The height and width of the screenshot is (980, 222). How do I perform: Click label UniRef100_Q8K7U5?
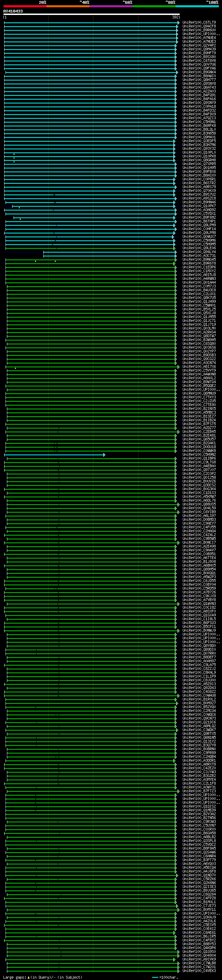click(199, 298)
